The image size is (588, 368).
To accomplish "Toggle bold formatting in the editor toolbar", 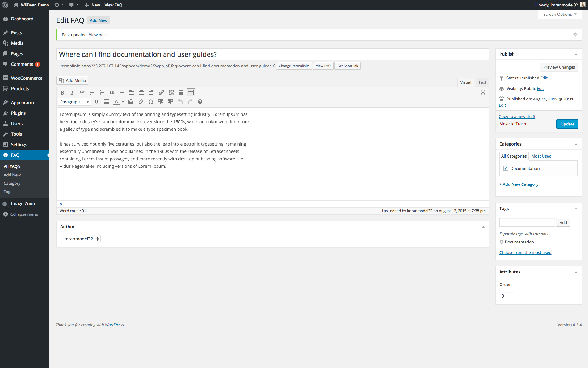I will 62,92.
